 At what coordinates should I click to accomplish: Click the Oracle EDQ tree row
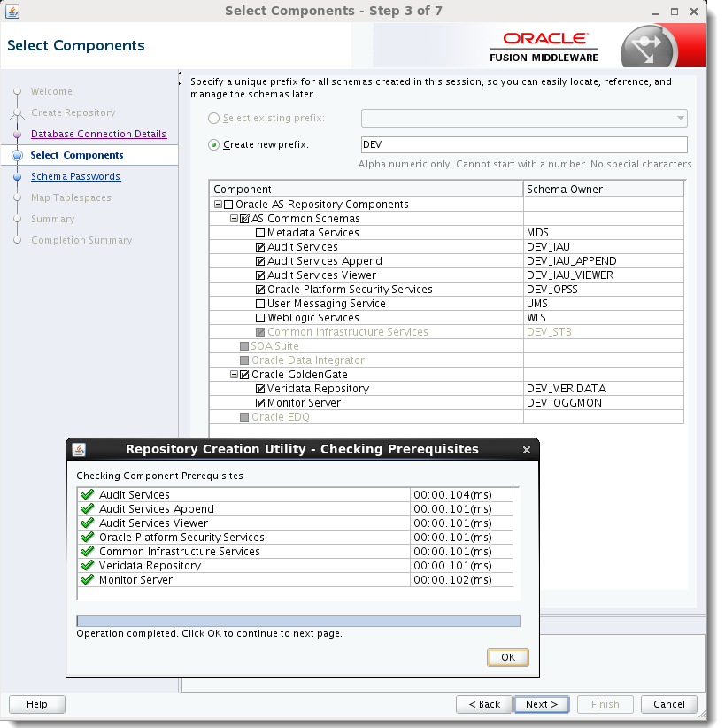366,417
